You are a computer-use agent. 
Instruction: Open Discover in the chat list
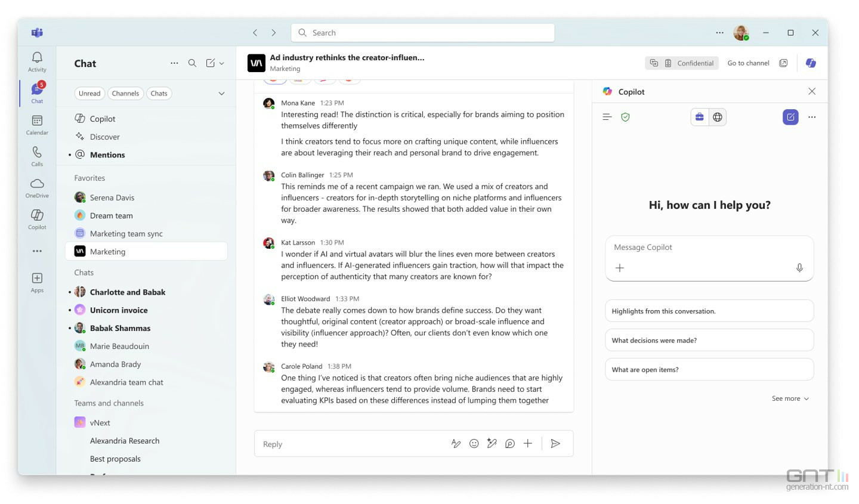tap(146, 137)
